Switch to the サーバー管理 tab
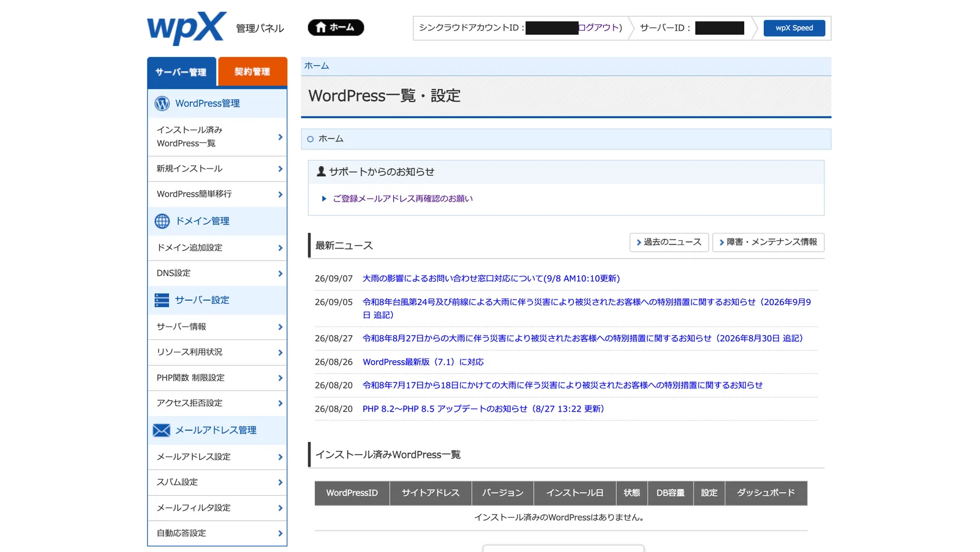The image size is (980, 552). coord(181,72)
